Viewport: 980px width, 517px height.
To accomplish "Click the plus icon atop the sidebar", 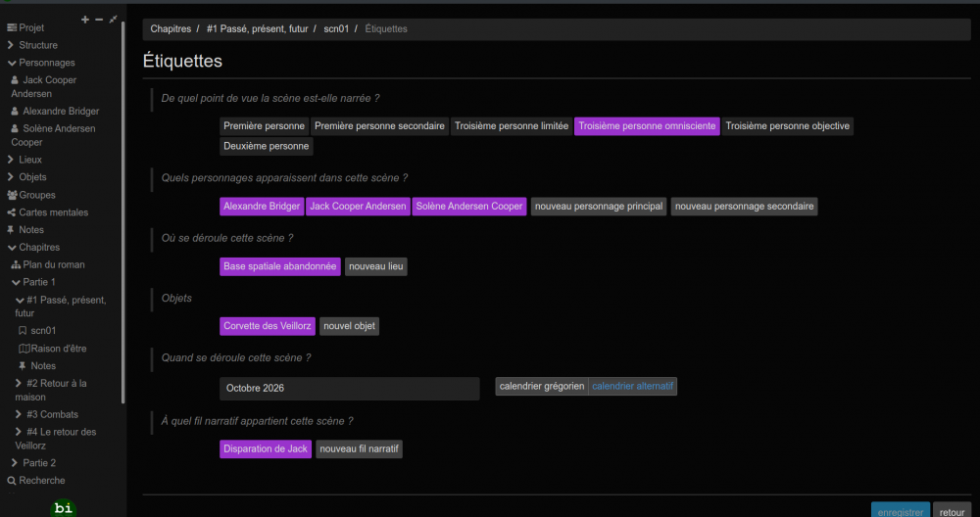I will [x=85, y=20].
